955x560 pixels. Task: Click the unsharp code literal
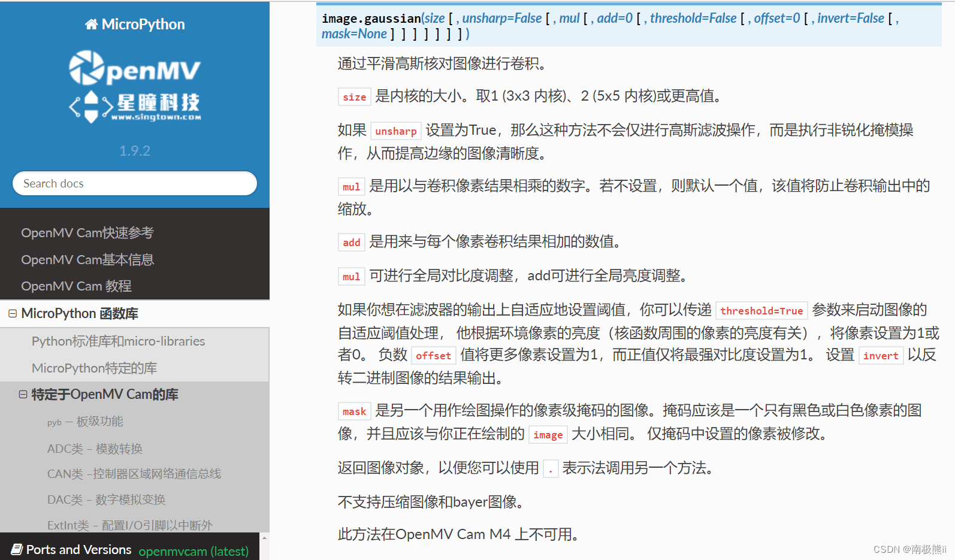(395, 131)
